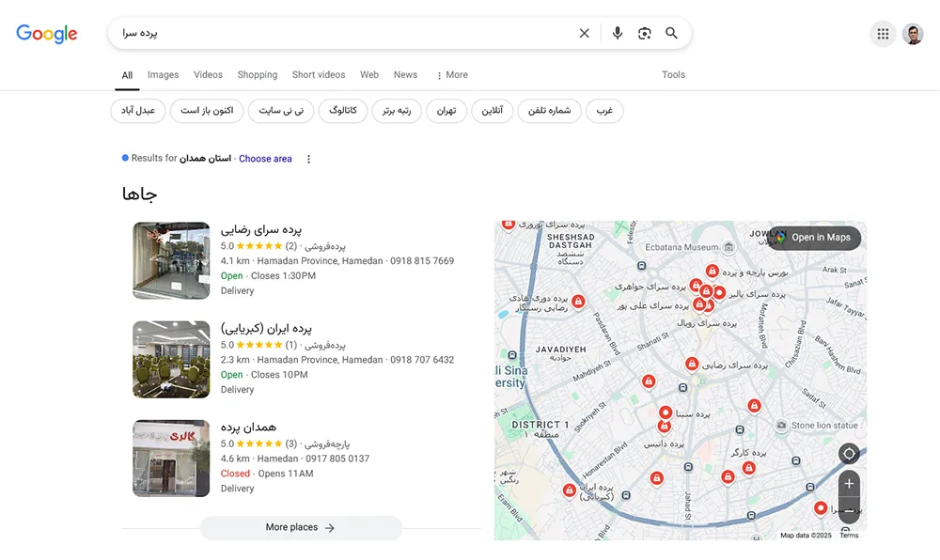Image resolution: width=940 pixels, height=560 pixels.
Task: Open the Google account profile picture
Action: 913,34
